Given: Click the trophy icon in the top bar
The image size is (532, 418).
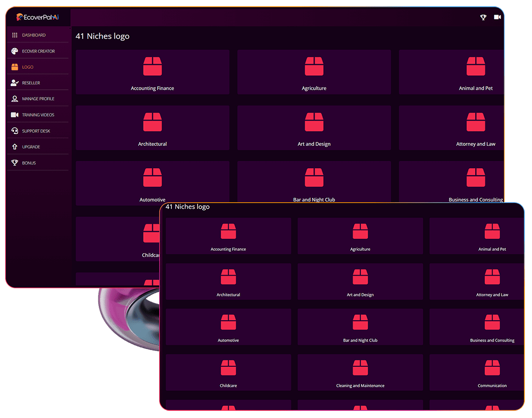Looking at the screenshot, I should pyautogui.click(x=483, y=17).
